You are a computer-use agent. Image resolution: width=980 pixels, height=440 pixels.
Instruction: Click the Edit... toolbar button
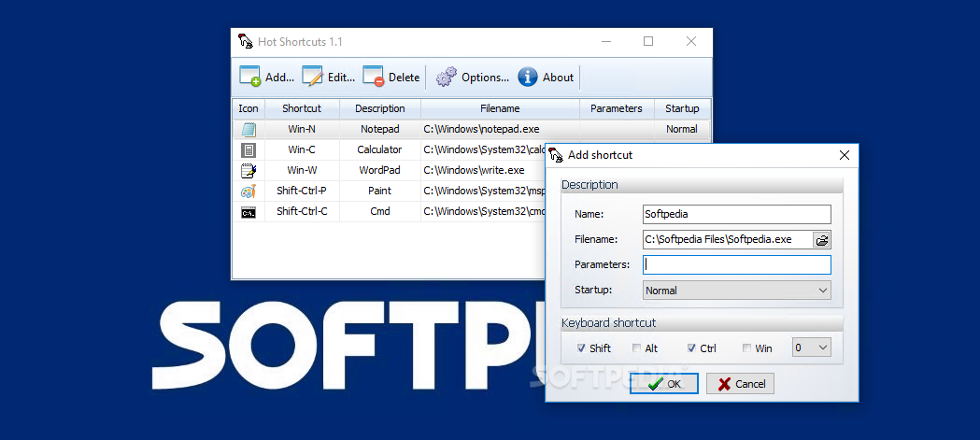point(329,77)
